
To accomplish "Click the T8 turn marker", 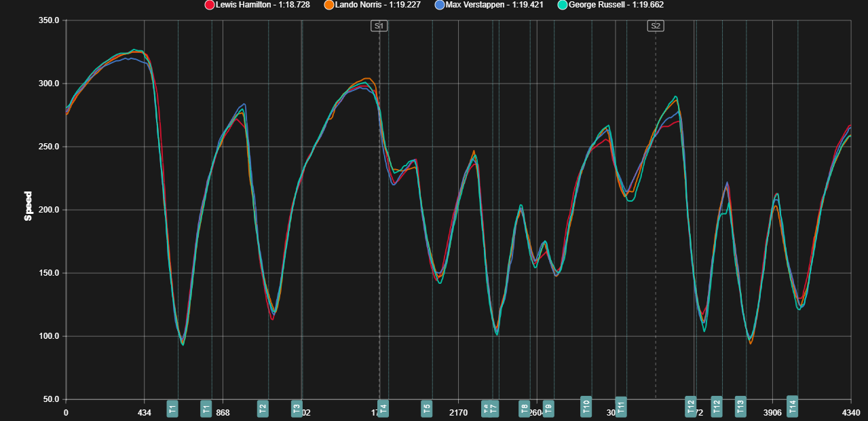I will (x=524, y=408).
